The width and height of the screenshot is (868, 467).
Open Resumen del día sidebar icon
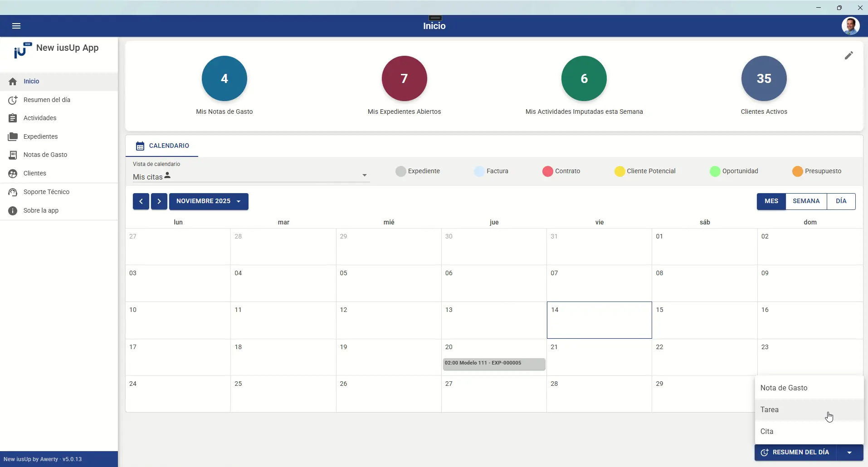coord(13,100)
